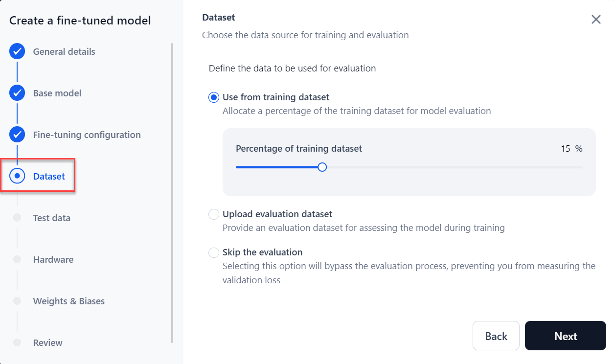Select Upload evaluation dataset radio button
The height and width of the screenshot is (364, 614).
[214, 214]
